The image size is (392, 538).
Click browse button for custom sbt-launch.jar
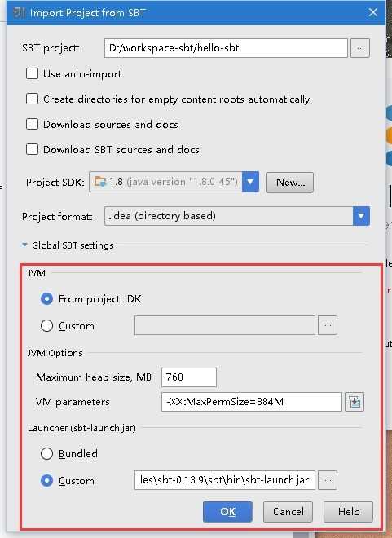[328, 480]
